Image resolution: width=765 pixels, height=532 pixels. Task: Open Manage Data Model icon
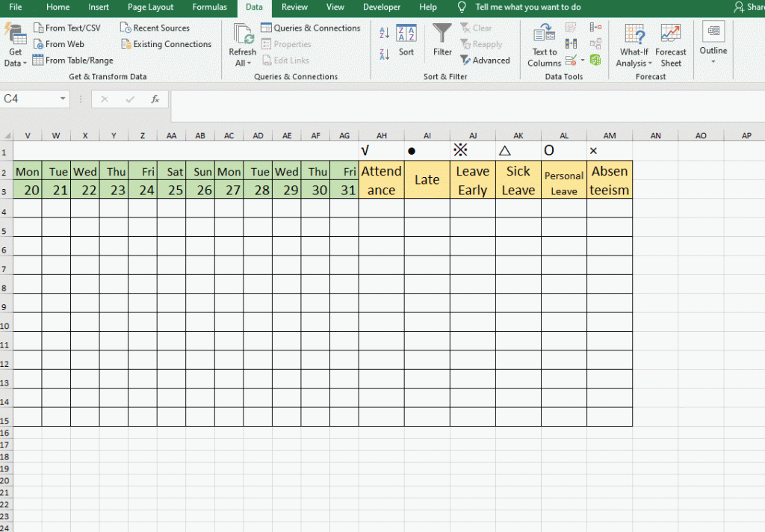(595, 60)
